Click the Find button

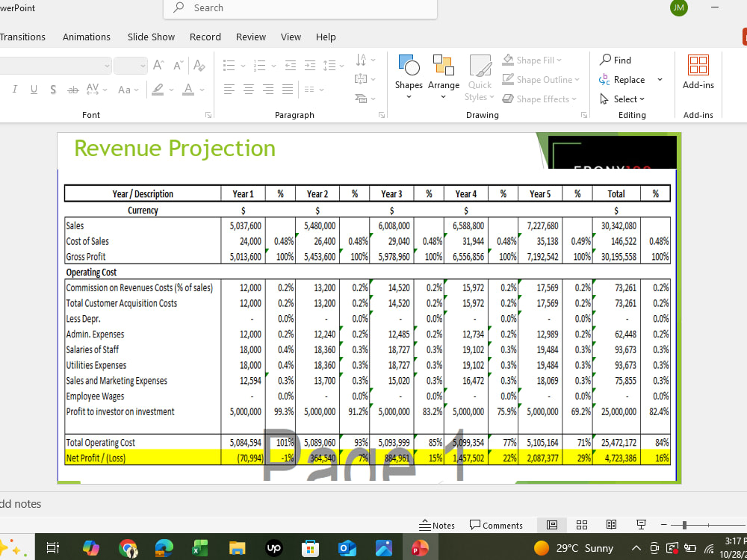(615, 60)
